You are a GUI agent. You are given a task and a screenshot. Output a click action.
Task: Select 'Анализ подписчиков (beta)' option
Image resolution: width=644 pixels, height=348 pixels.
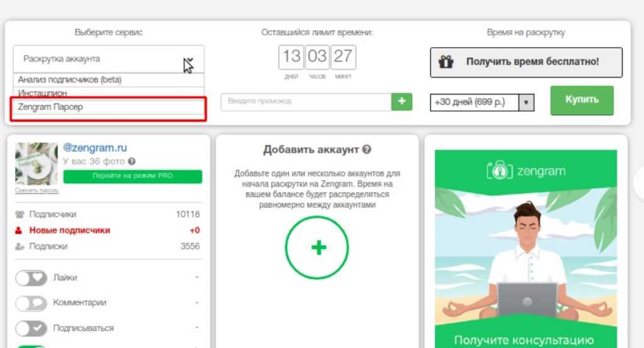point(108,80)
